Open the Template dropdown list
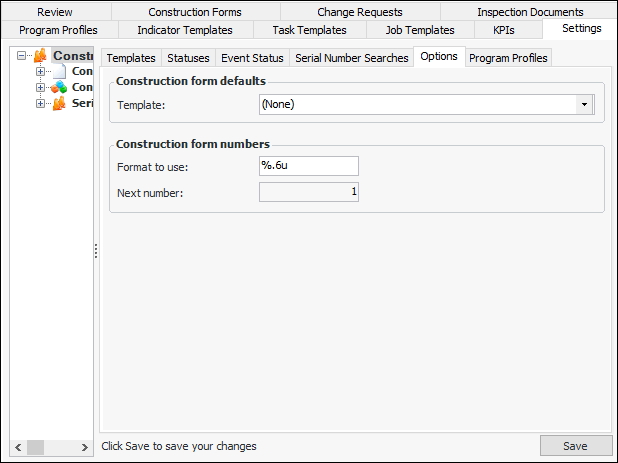This screenshot has height=463, width=618. 583,104
